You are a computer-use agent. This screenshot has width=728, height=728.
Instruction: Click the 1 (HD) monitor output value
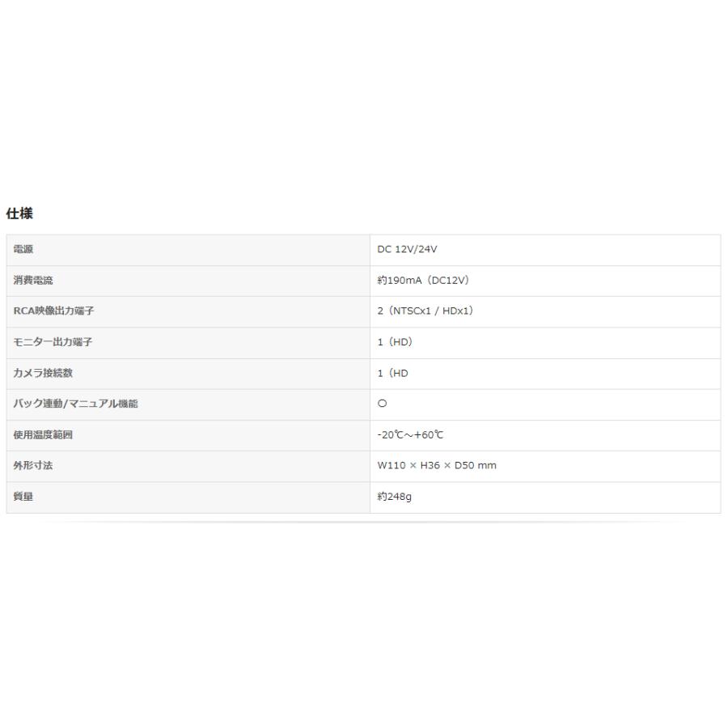click(x=395, y=342)
